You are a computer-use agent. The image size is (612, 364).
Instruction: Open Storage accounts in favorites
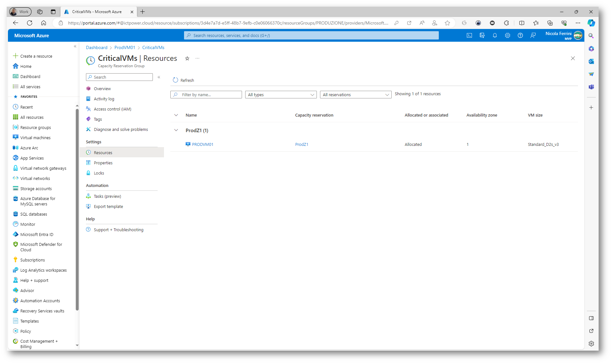(x=36, y=189)
